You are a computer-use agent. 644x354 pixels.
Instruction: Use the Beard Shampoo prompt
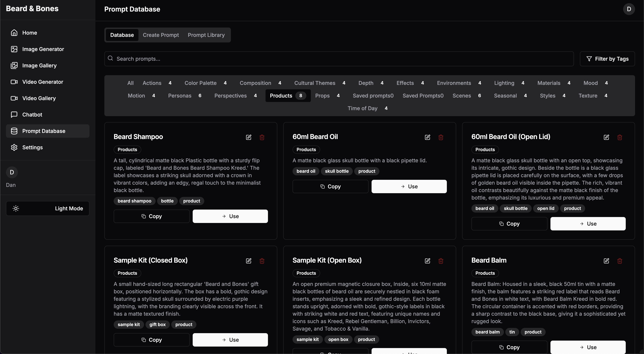tap(230, 216)
